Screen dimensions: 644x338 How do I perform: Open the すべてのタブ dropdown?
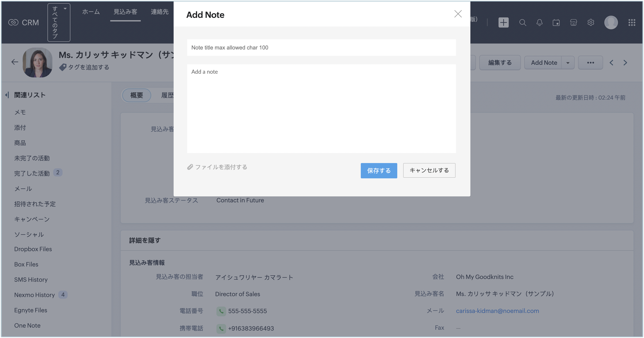pos(59,22)
